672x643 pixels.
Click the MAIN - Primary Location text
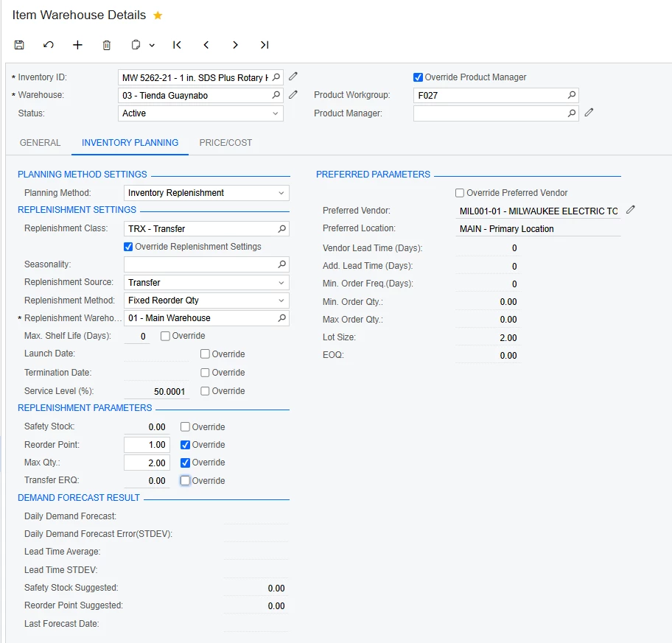pos(506,229)
